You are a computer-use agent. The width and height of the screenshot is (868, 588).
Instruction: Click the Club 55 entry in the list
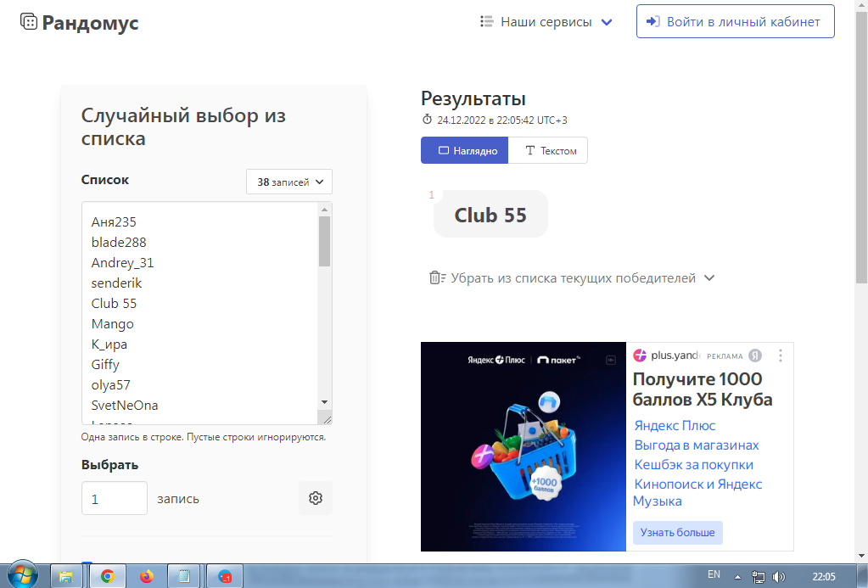click(x=114, y=304)
